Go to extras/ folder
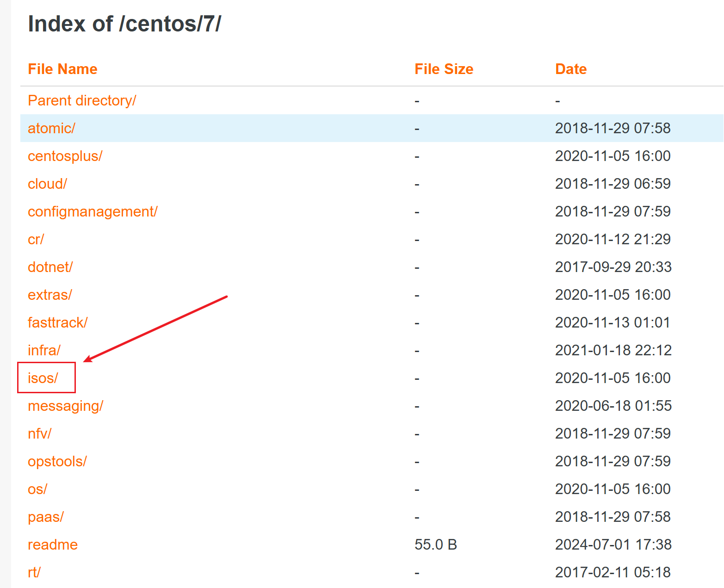This screenshot has height=588, width=724. pyautogui.click(x=50, y=295)
